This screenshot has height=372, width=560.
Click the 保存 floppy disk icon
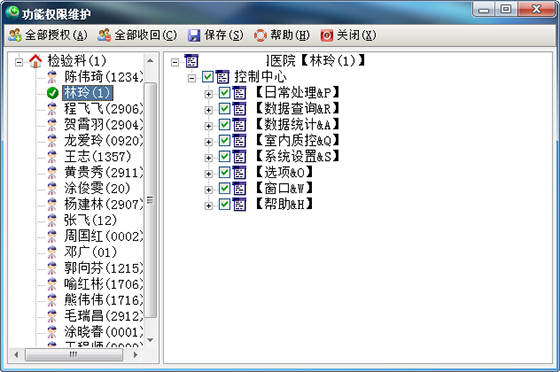[194, 35]
